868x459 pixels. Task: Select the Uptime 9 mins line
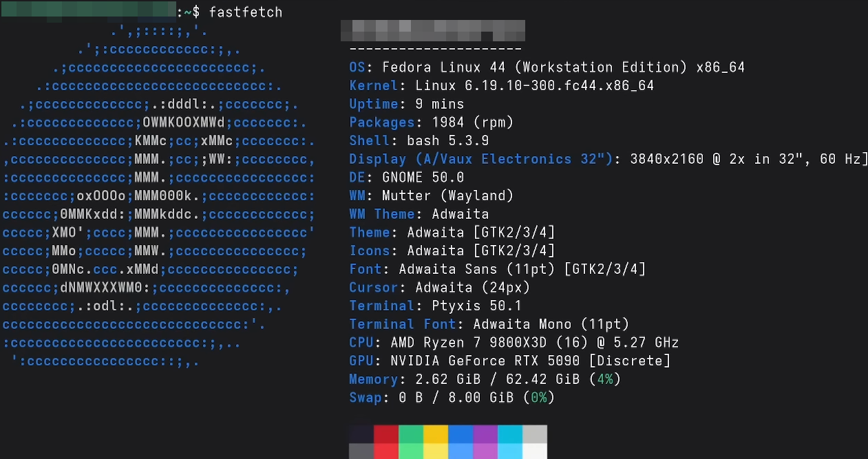(x=407, y=105)
